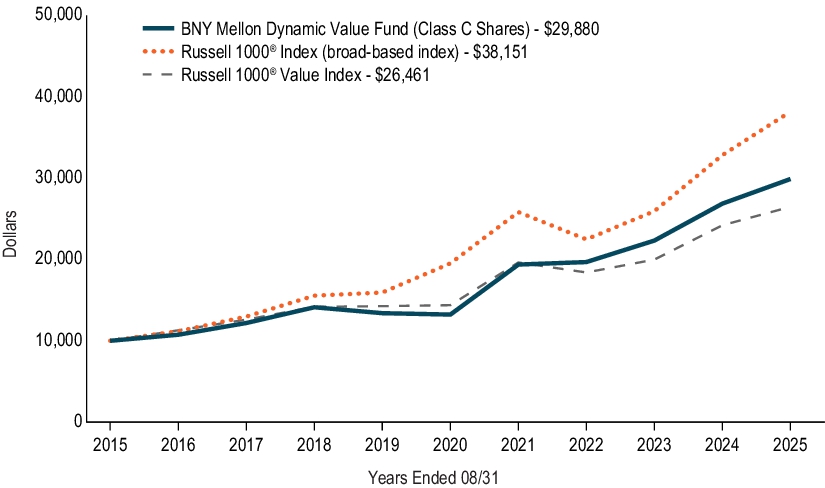Click the gray dashed line endpoint at 2025

789,207
